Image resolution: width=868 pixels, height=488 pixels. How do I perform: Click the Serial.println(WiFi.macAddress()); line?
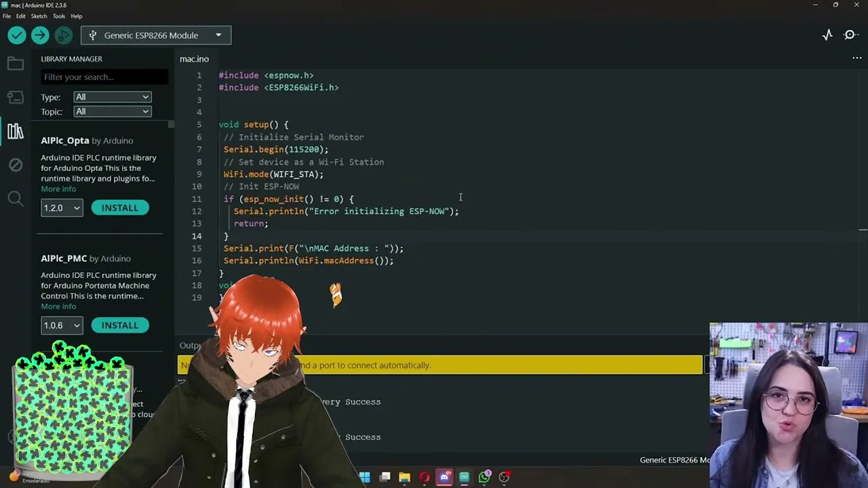click(309, 261)
